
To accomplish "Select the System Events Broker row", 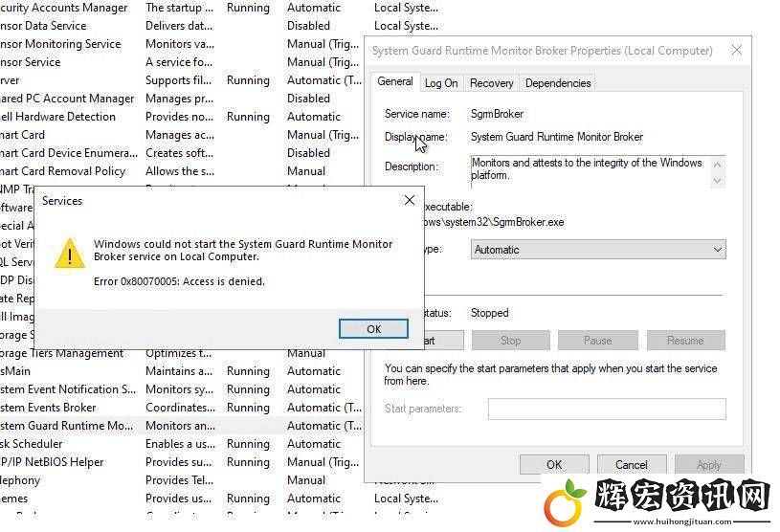I will coord(181,408).
